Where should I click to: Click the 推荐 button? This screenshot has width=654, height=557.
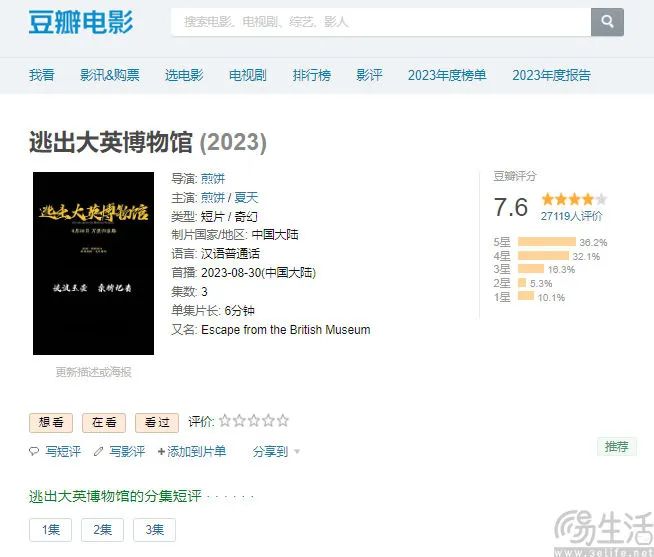(x=616, y=447)
